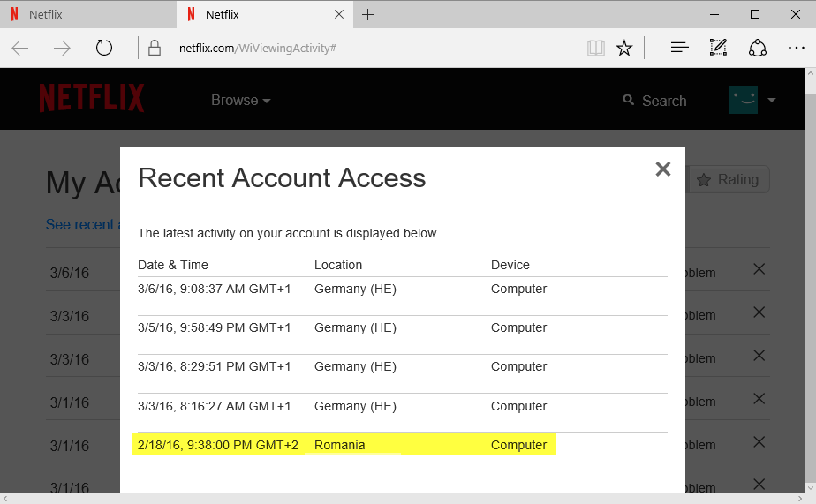Add page to favorites with star icon

pos(624,49)
